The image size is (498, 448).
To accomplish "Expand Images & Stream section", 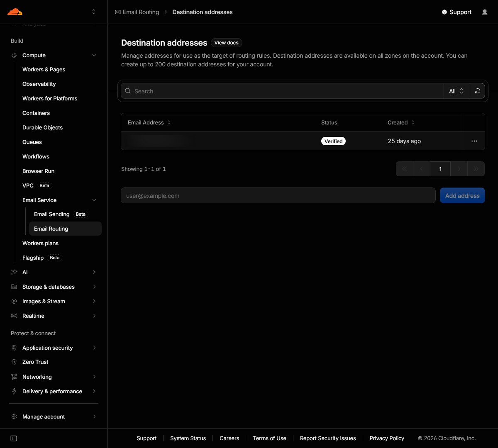I will coord(94,301).
